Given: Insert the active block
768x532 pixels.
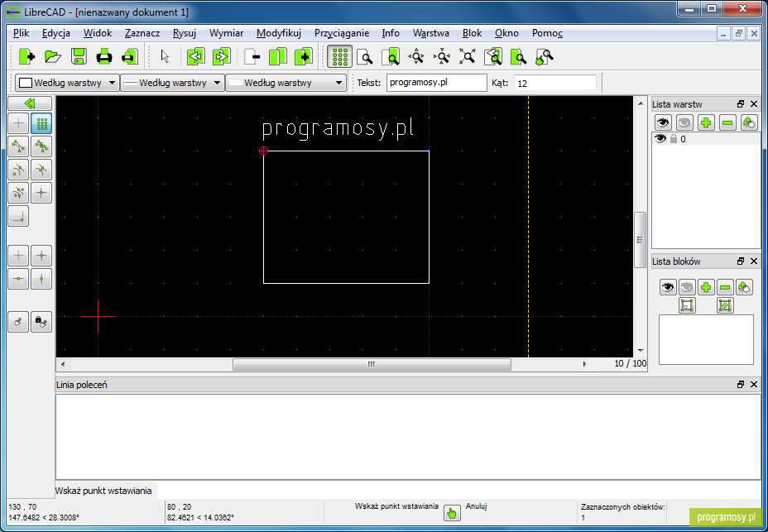Looking at the screenshot, I should [x=725, y=305].
